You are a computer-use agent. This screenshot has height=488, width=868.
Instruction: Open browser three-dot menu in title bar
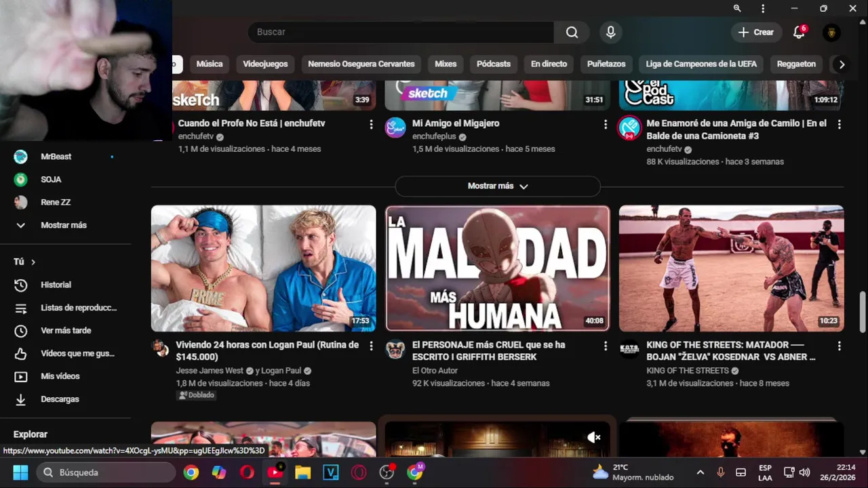(763, 8)
